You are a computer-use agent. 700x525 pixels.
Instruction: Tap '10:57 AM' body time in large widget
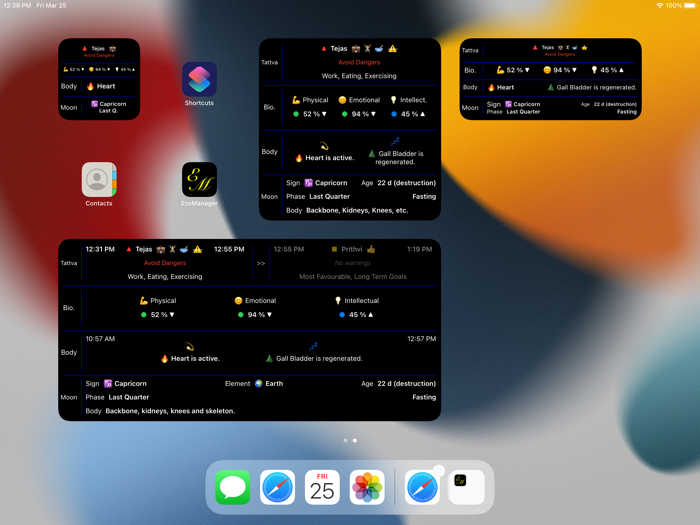click(100, 339)
